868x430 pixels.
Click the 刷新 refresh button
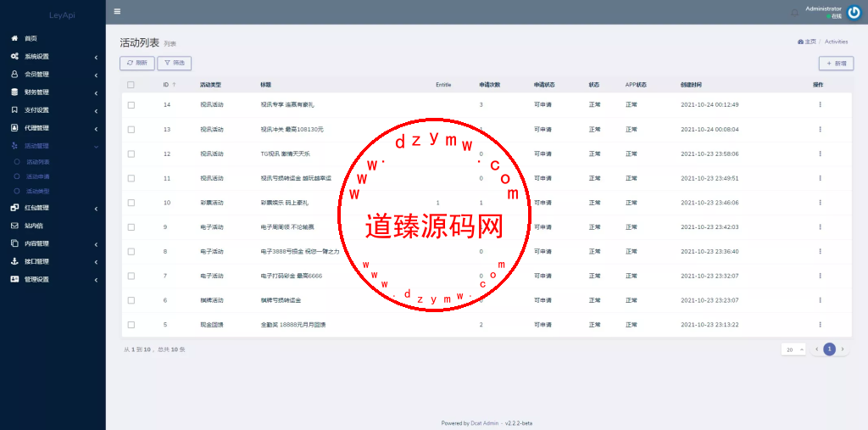(x=136, y=63)
